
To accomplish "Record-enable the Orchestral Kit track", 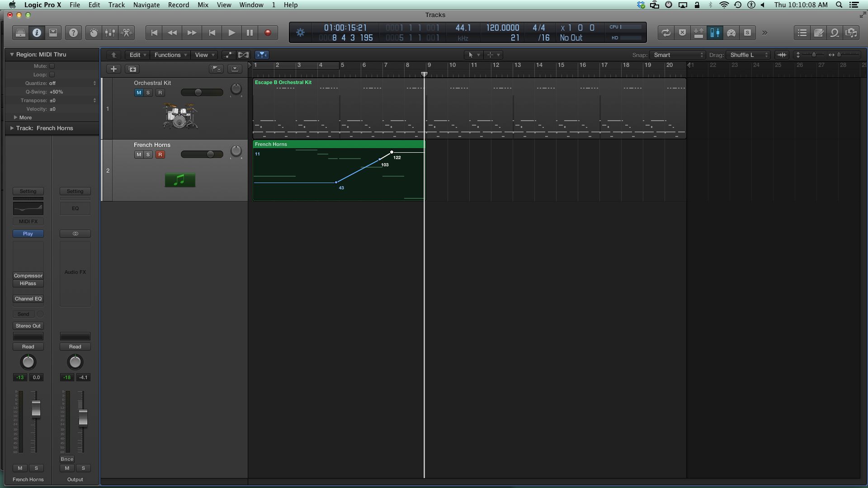I will [x=160, y=93].
